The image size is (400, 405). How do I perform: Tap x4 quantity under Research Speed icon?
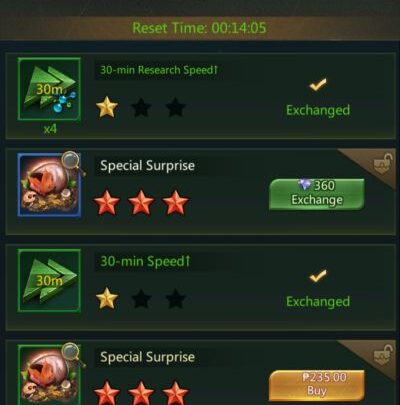click(50, 129)
